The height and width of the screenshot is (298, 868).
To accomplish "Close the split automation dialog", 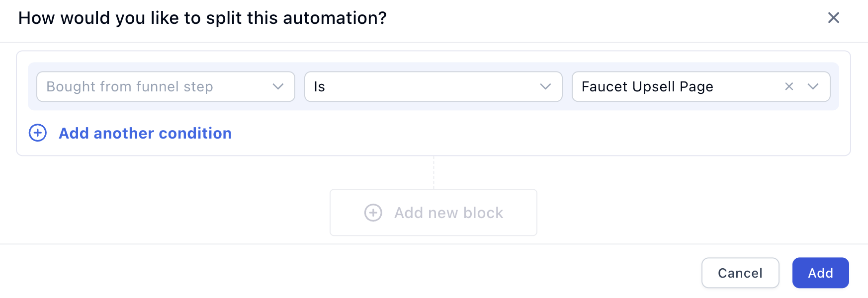I will pyautogui.click(x=833, y=18).
